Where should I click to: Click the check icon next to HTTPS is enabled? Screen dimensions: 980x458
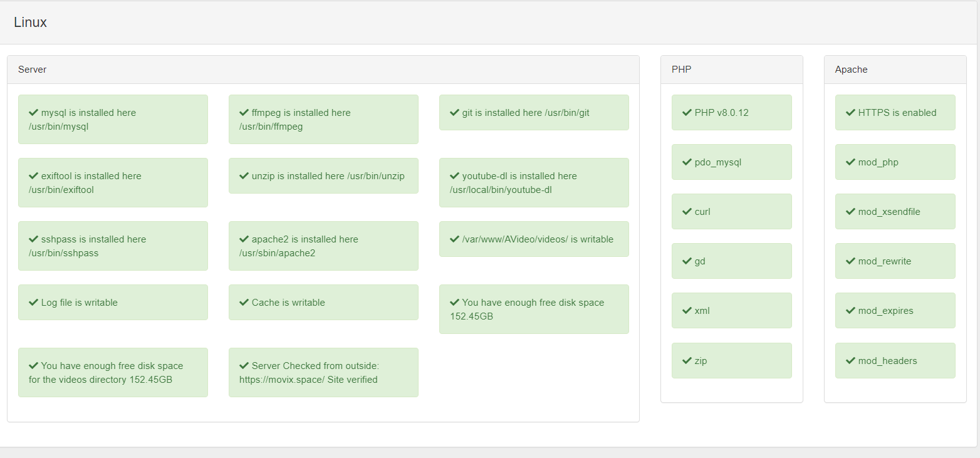coord(851,113)
